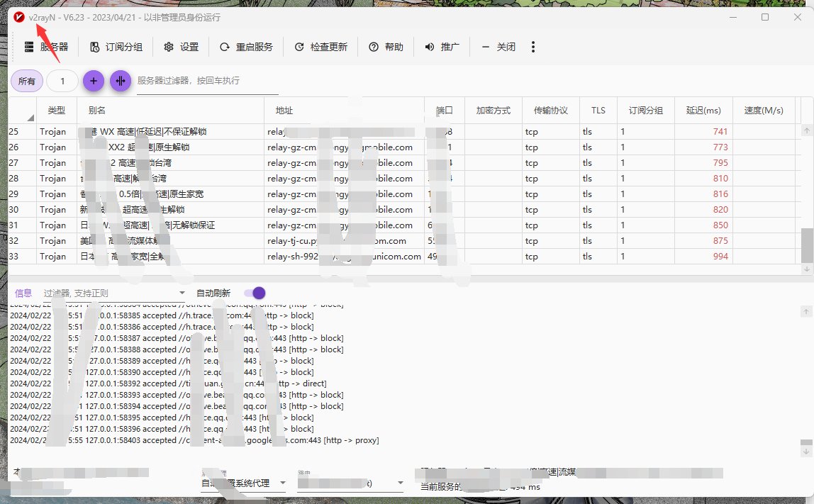Sort by the 地址 column header
The image size is (814, 504).
(x=344, y=111)
